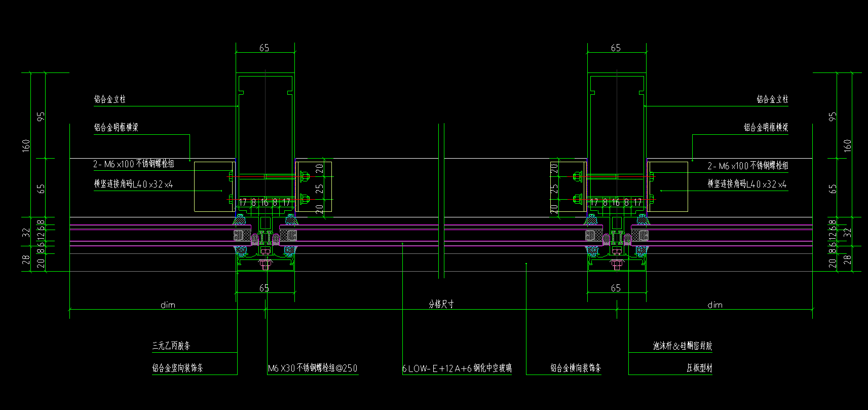868x410 pixels.
Task: Pick the right 2-M6x100不锈钢螺栓组 text
Action: tap(748, 166)
